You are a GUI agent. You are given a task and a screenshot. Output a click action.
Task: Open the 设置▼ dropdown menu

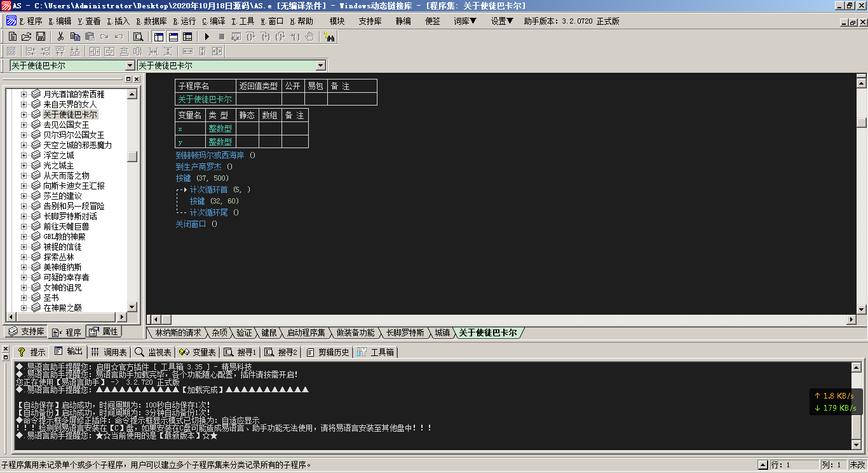502,21
